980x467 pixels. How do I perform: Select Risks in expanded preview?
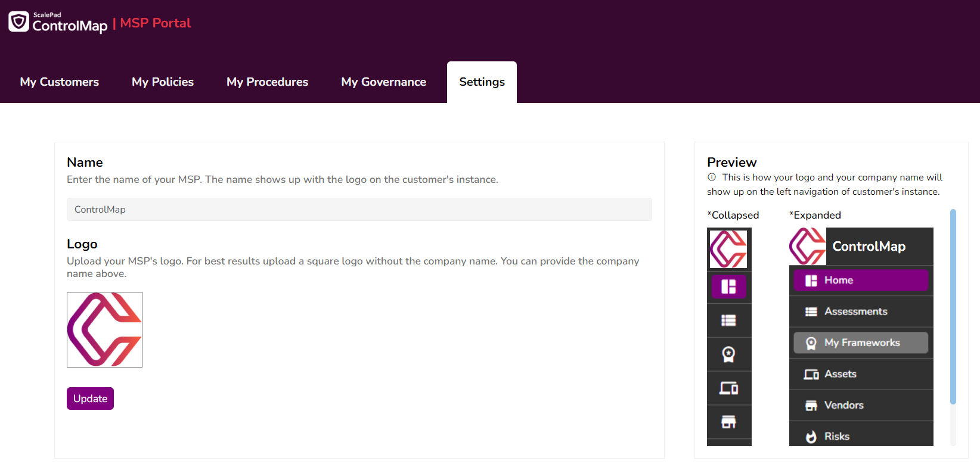click(x=861, y=436)
